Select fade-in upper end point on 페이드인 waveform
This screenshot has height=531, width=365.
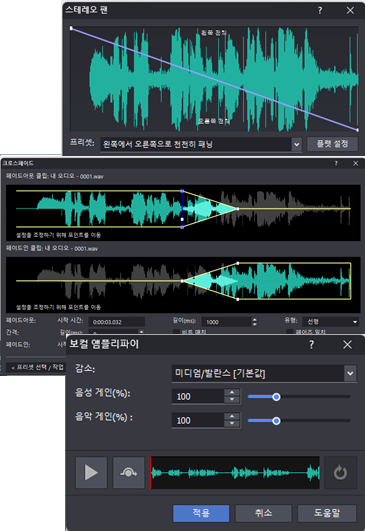coord(238,263)
